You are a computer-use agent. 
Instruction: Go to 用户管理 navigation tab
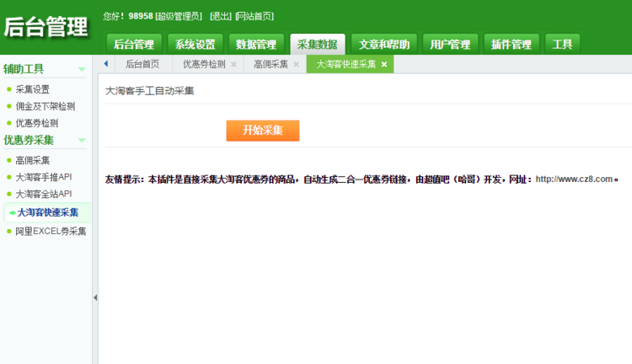pyautogui.click(x=450, y=45)
